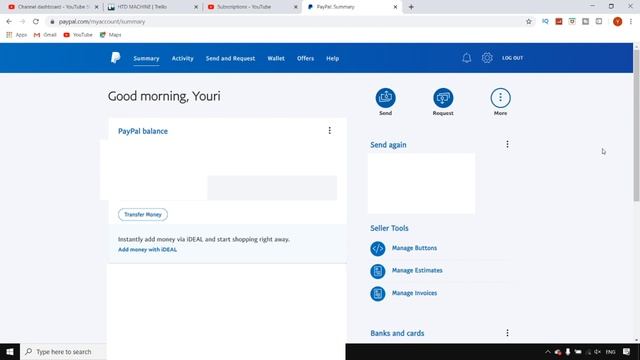Click the IQ extension icon

point(545,22)
